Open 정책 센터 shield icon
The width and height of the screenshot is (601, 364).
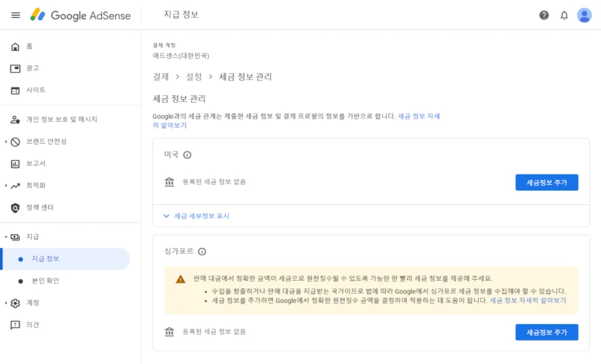coord(16,207)
